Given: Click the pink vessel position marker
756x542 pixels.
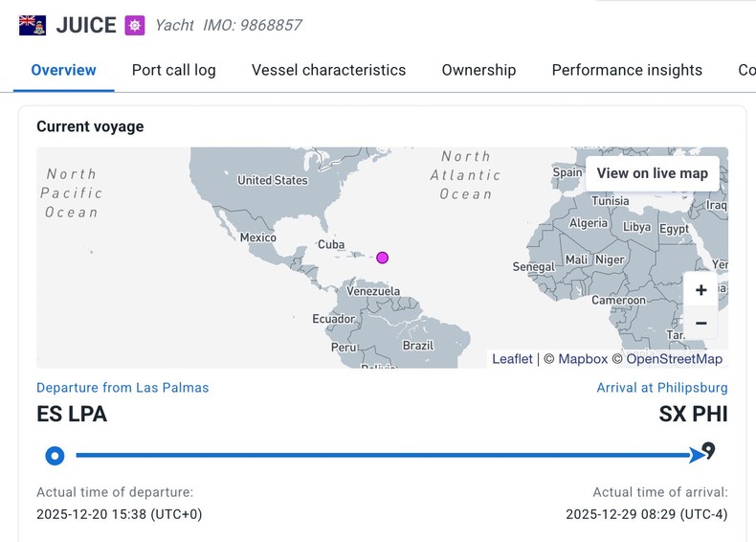Looking at the screenshot, I should [x=383, y=258].
